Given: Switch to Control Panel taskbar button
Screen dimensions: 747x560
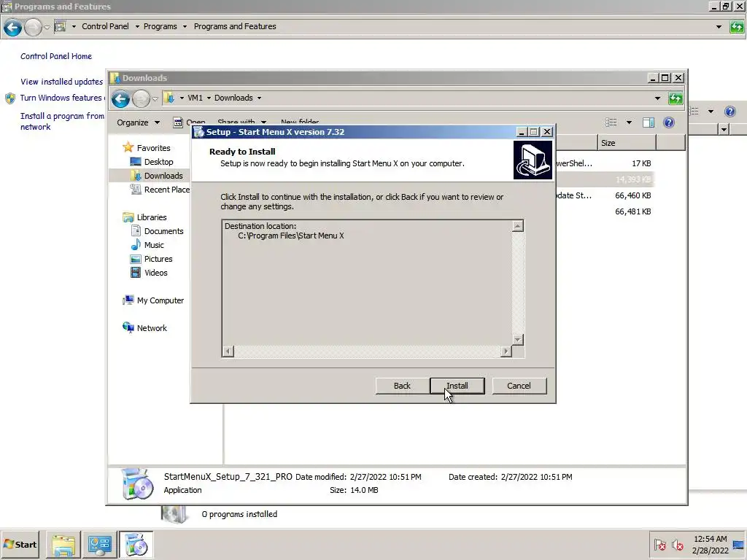Looking at the screenshot, I should coord(99,545).
